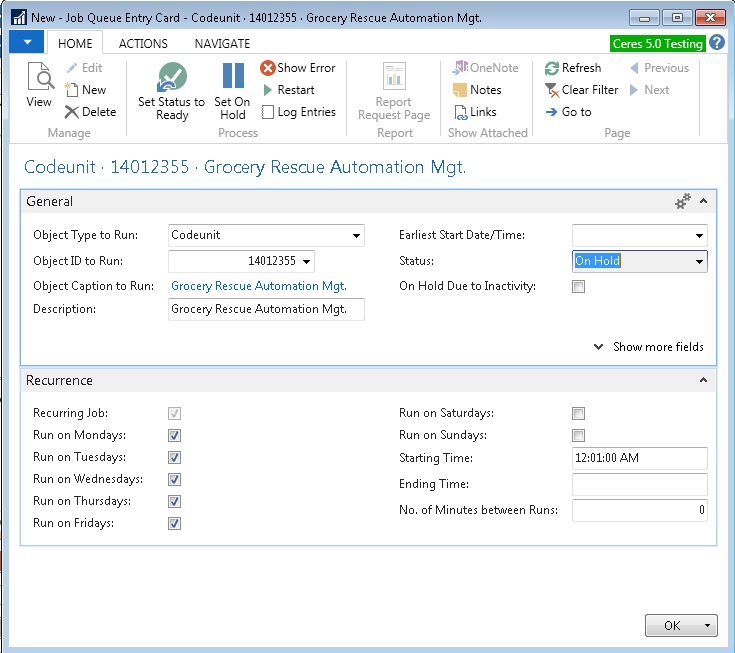Click the help question mark icon
This screenshot has height=653, width=735.
pyautogui.click(x=717, y=43)
